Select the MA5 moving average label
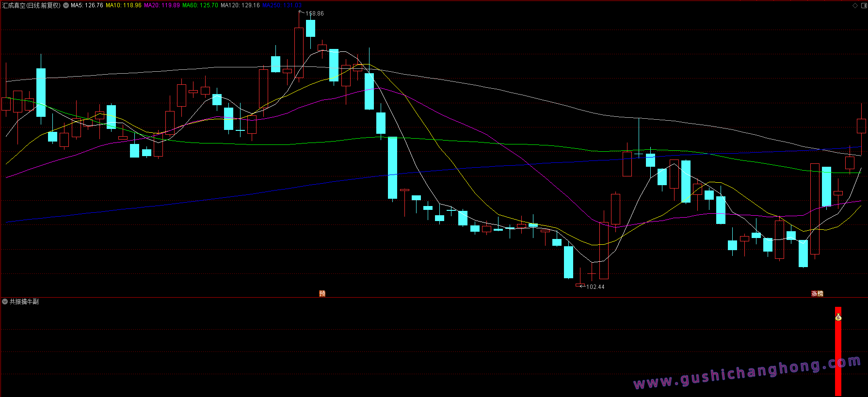Screen dimensions: 868x397 87,5
